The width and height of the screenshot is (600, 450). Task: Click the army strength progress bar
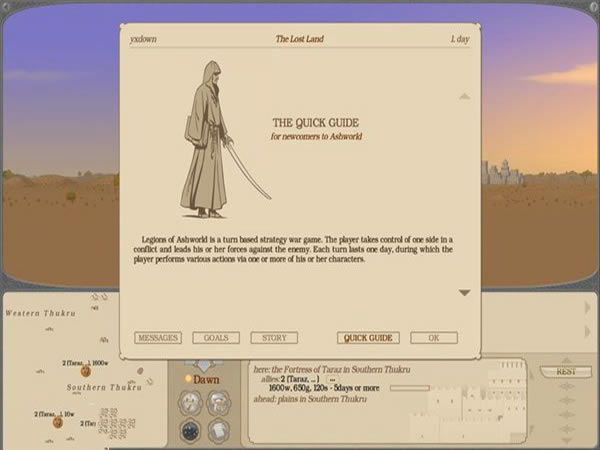pos(408,388)
